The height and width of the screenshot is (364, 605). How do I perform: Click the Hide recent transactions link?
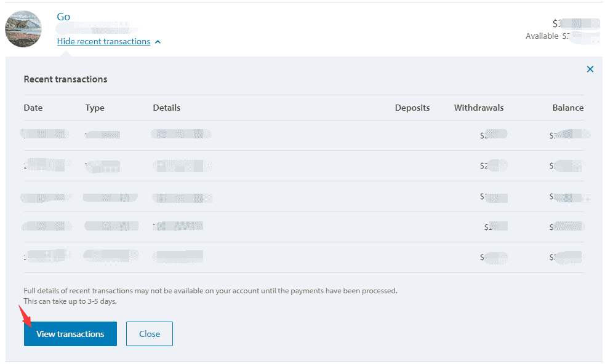103,41
